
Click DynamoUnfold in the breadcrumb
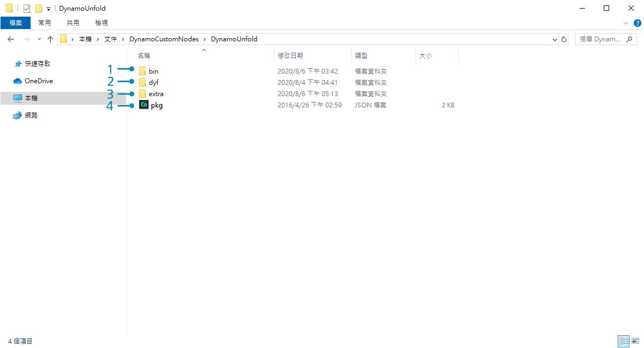click(x=234, y=39)
